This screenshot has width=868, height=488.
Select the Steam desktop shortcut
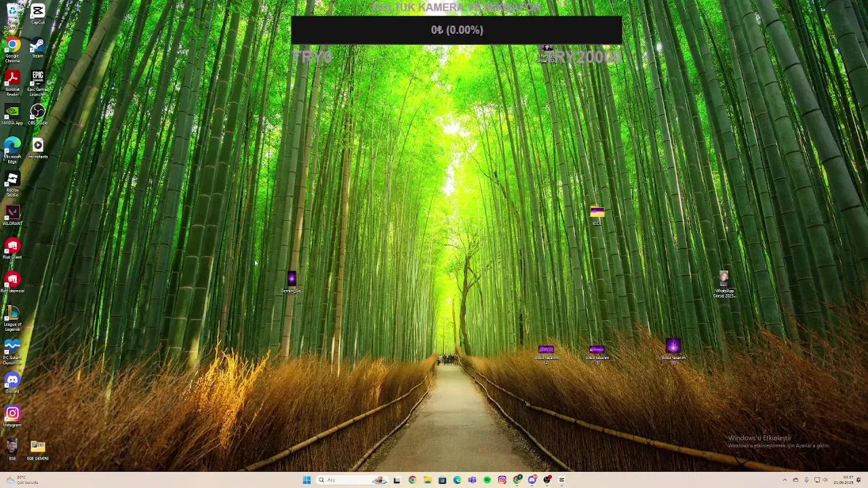(x=38, y=48)
